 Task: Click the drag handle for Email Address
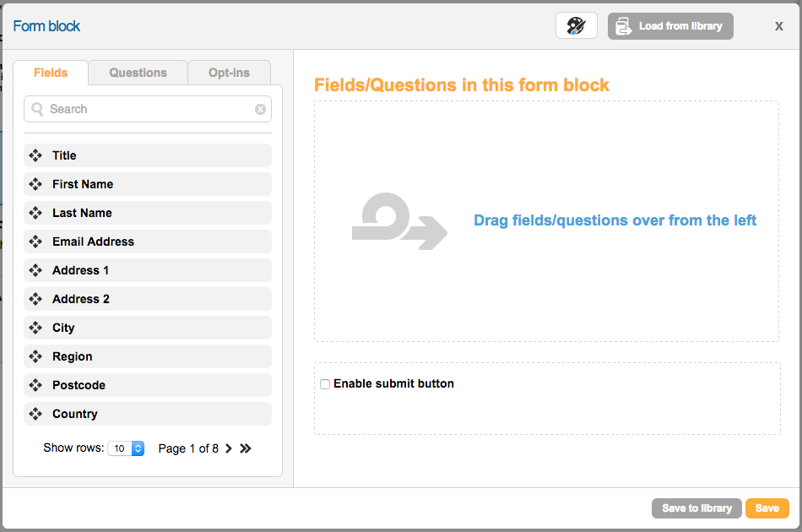pyautogui.click(x=35, y=242)
